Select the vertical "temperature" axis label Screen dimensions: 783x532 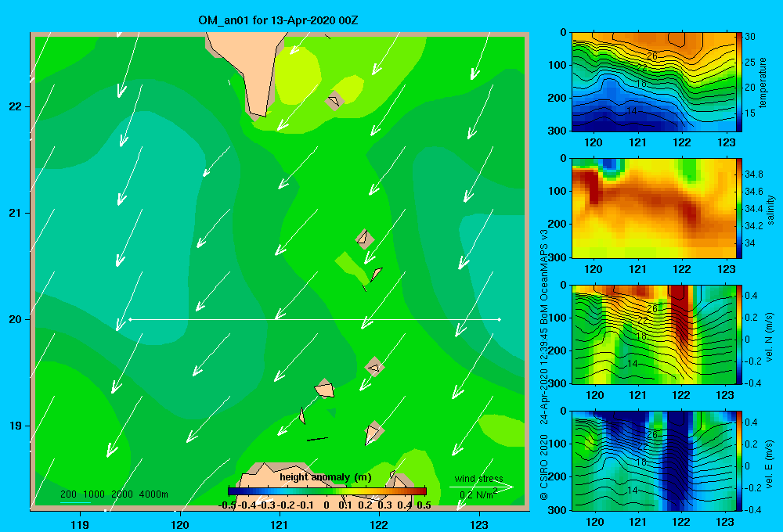[x=763, y=82]
